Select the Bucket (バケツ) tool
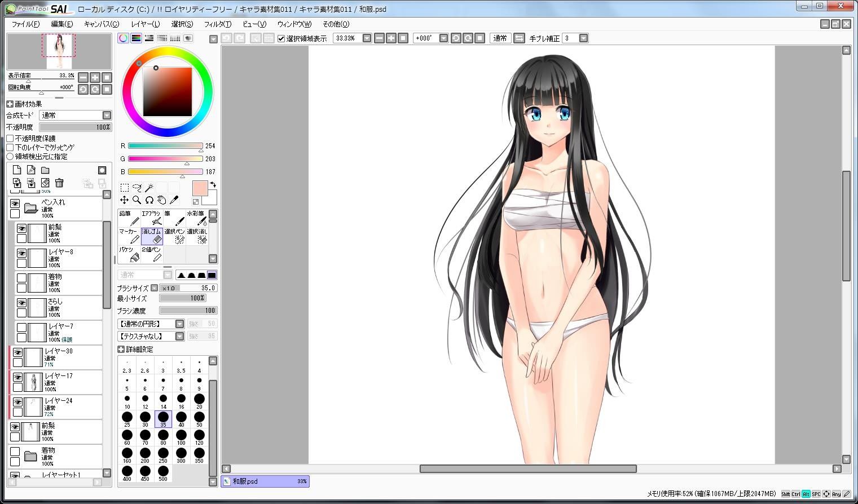Viewport: 858px width, 504px height. tap(129, 254)
